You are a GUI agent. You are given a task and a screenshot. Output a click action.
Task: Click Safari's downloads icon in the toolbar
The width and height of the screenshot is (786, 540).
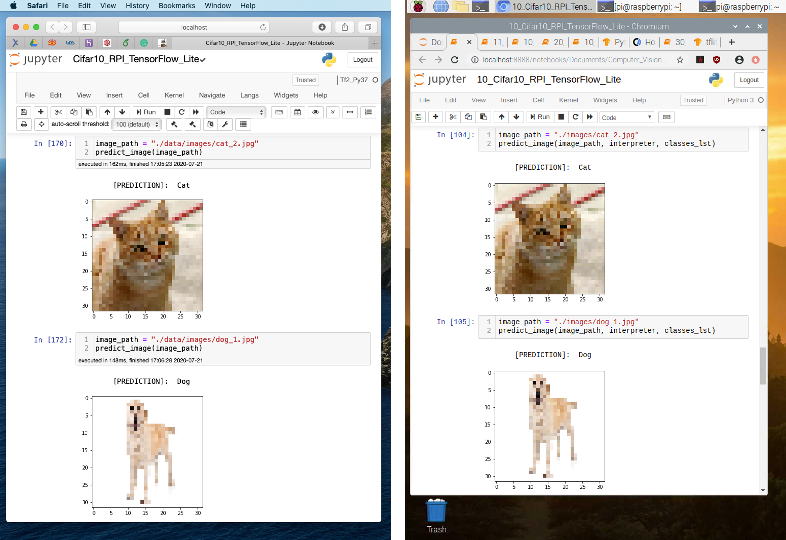tap(322, 27)
